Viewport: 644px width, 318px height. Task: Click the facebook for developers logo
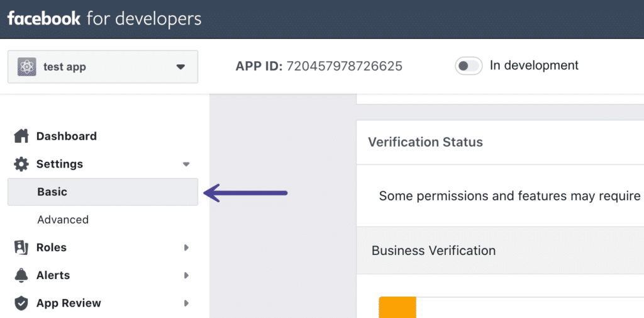pyautogui.click(x=104, y=19)
